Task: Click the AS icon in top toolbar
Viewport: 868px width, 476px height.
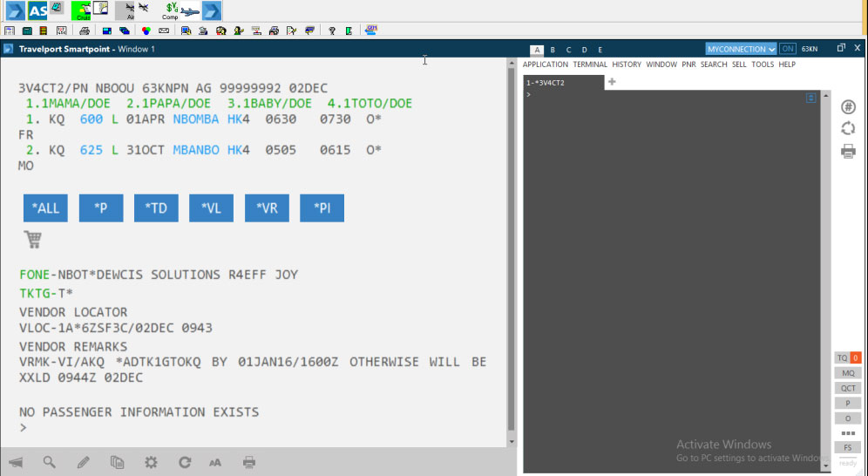Action: coord(37,10)
